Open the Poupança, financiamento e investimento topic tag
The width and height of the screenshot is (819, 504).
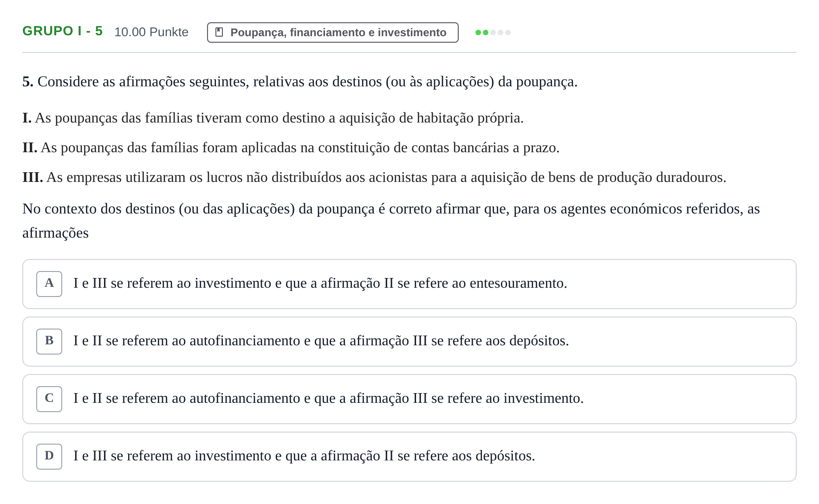(x=332, y=32)
